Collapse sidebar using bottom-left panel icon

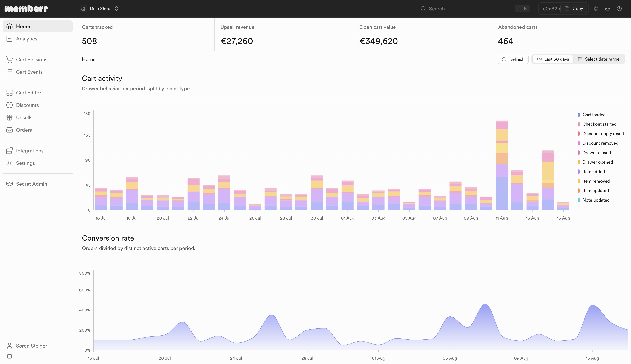tap(9, 356)
